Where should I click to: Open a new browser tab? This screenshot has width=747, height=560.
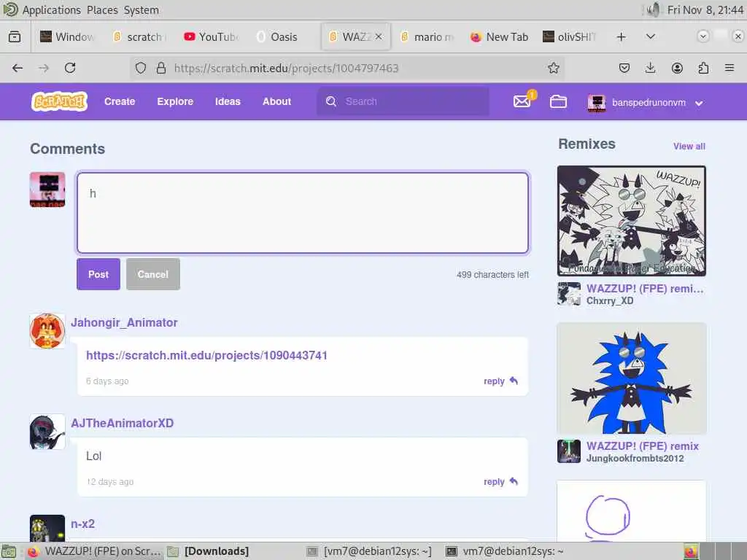coord(621,36)
